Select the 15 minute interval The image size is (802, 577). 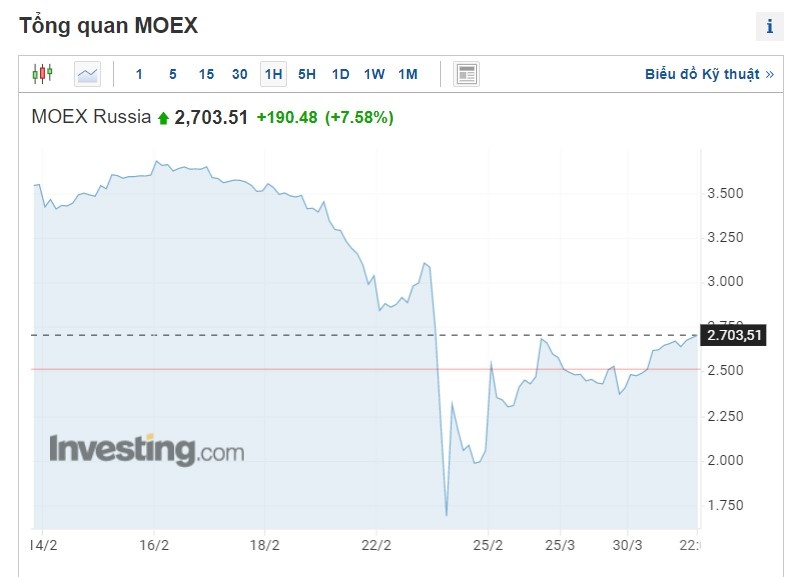point(206,73)
